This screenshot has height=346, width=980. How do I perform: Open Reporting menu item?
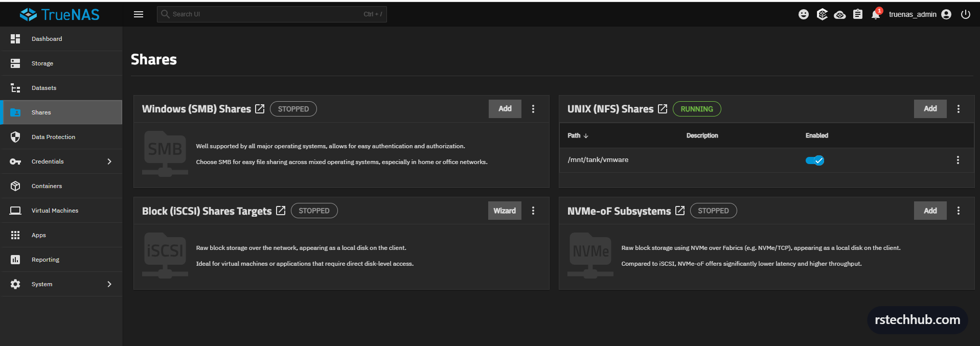pyautogui.click(x=61, y=260)
